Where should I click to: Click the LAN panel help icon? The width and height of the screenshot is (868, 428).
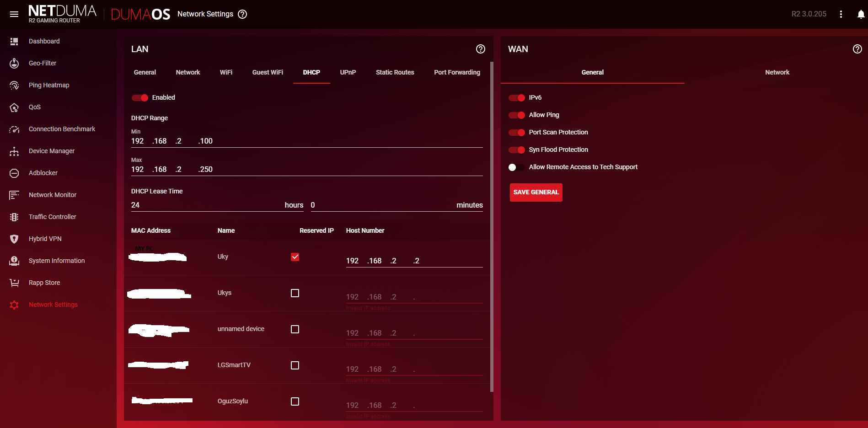pos(480,49)
